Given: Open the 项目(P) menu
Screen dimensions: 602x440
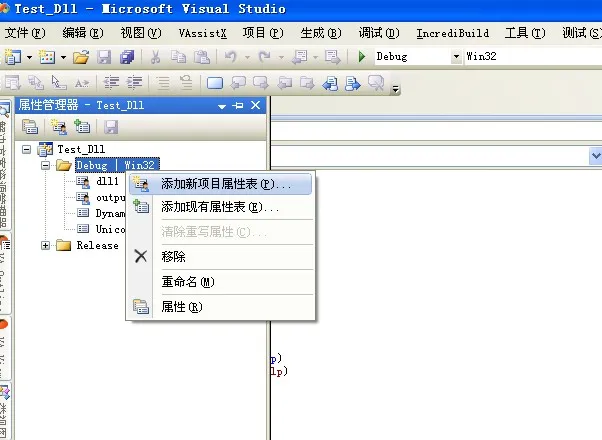Looking at the screenshot, I should [263, 33].
